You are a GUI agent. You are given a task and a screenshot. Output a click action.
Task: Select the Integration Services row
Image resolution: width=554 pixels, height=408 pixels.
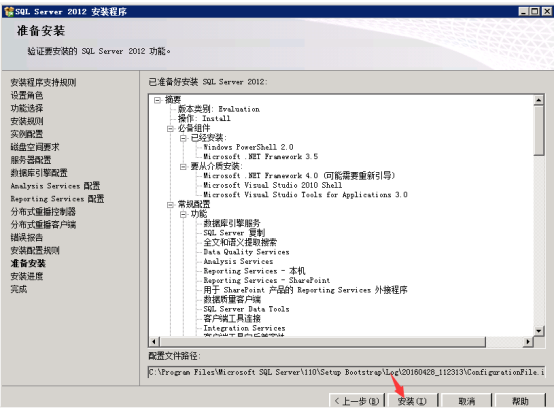244,329
